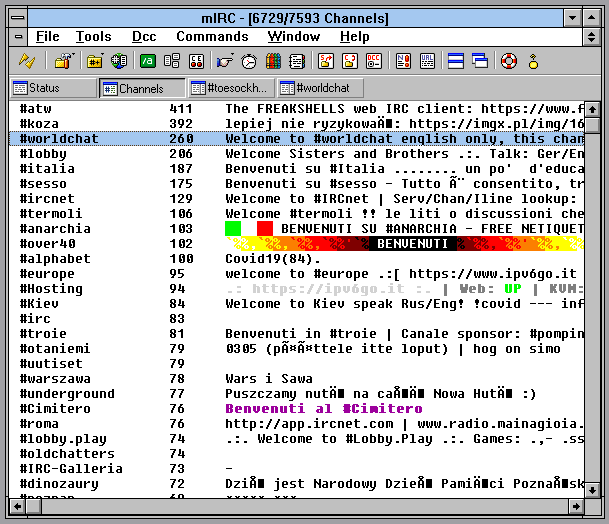The height and width of the screenshot is (524, 609).
Task: Open the File menu
Action: (47, 37)
